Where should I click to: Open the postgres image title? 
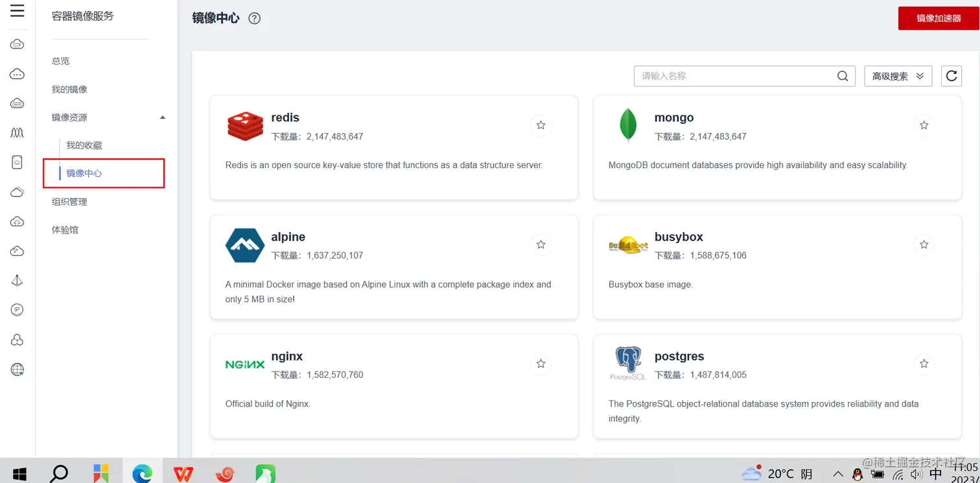coord(679,356)
